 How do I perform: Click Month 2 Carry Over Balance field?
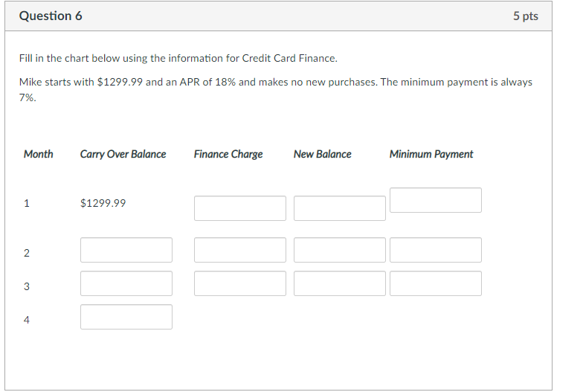(x=126, y=250)
